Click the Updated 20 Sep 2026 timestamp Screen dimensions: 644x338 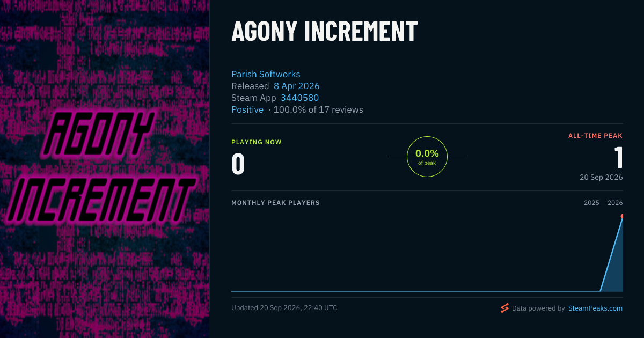point(284,308)
